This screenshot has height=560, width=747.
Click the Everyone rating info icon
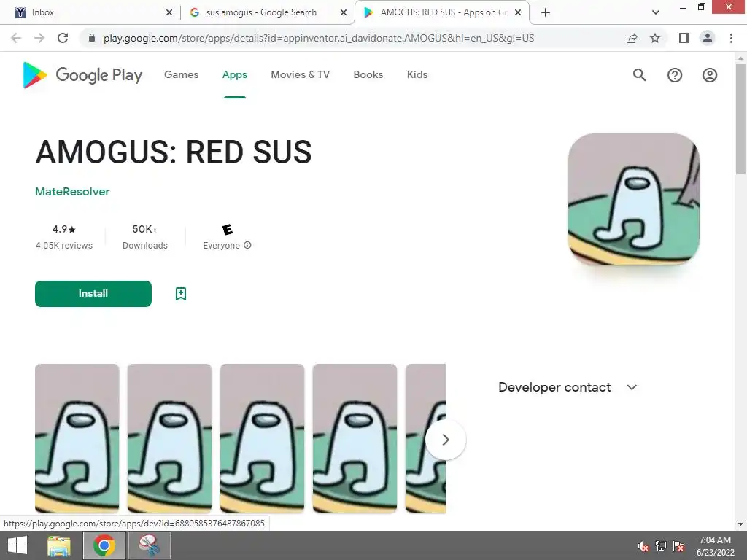[x=247, y=245]
